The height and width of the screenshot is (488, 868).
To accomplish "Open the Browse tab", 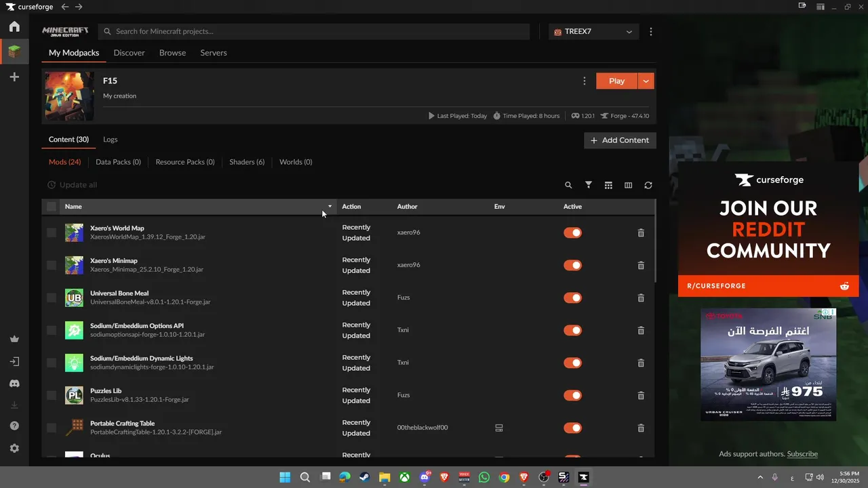I will pos(172,52).
